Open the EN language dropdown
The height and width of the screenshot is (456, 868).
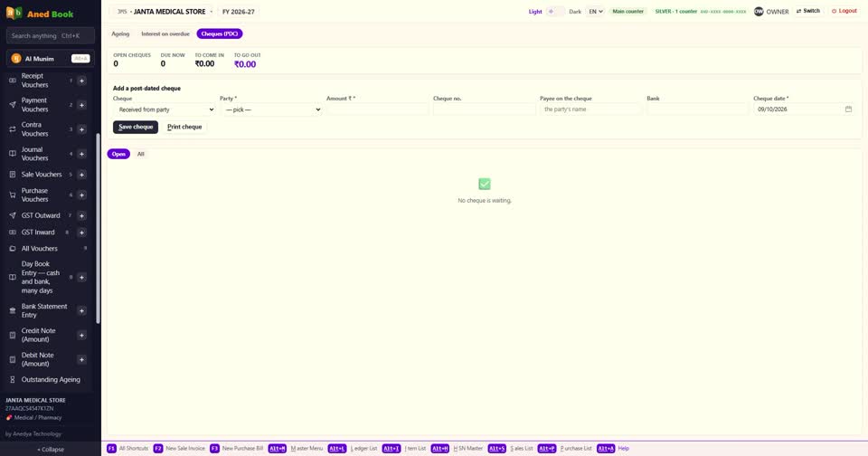[595, 12]
